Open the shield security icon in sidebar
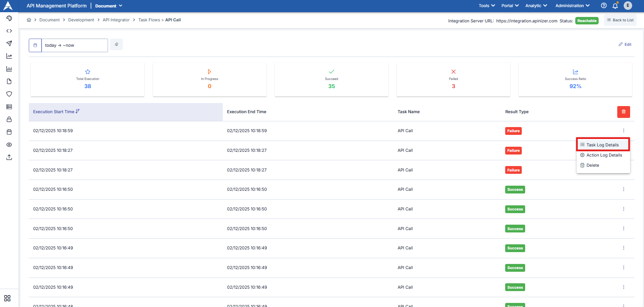644x307 pixels. [9, 94]
